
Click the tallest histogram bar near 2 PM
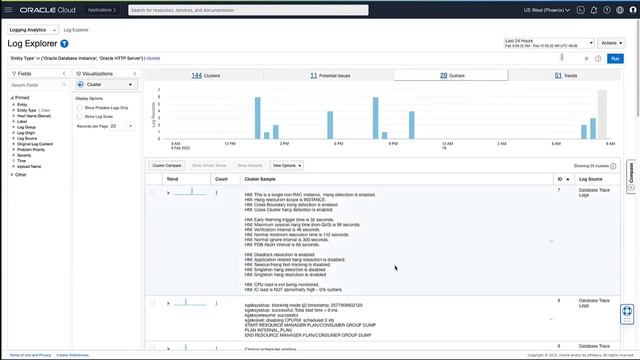(258, 118)
